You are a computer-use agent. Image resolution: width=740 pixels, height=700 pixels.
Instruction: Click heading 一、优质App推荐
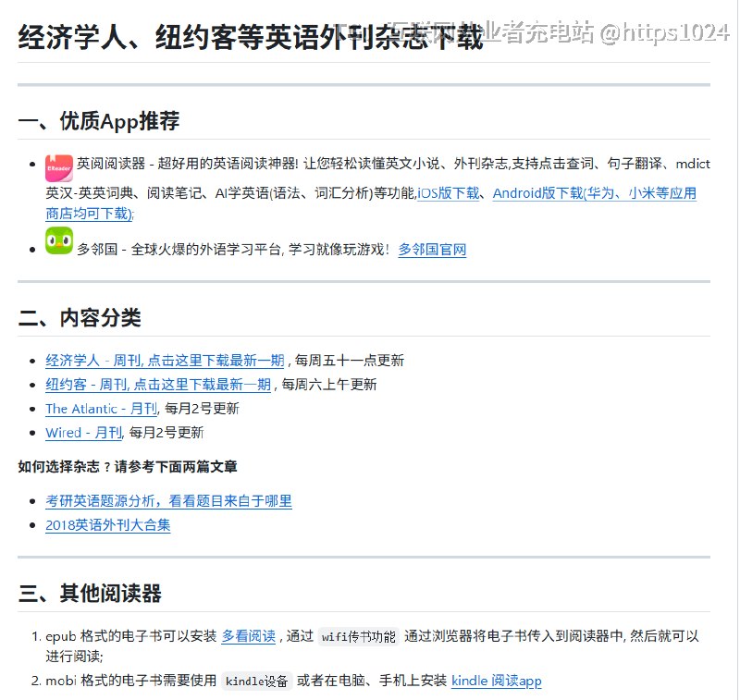99,121
